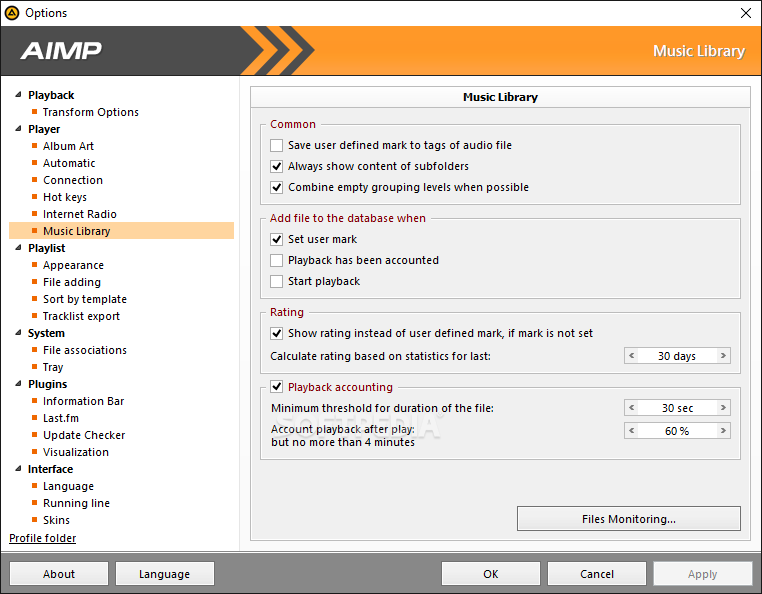Decrease the 60 % account playback value
The height and width of the screenshot is (594, 762).
coord(631,431)
